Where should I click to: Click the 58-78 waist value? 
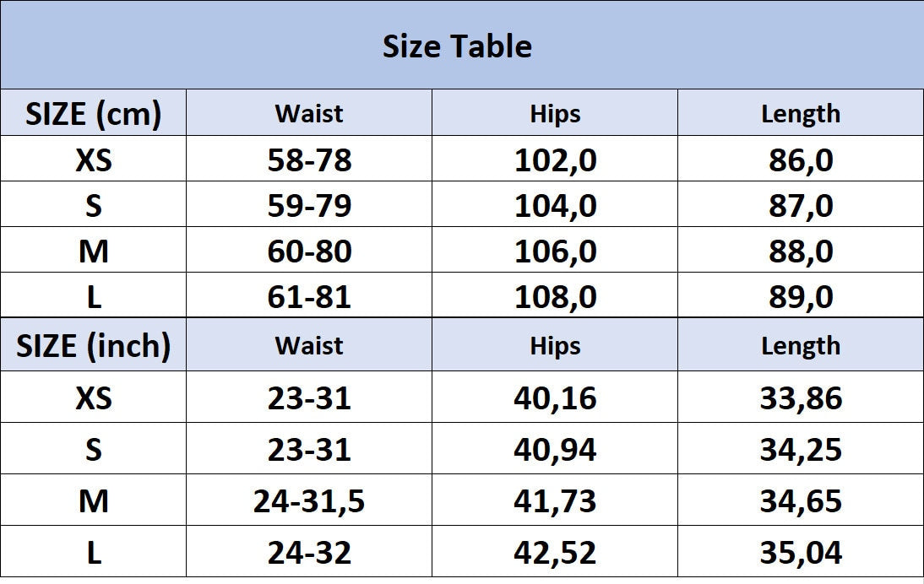(309, 160)
